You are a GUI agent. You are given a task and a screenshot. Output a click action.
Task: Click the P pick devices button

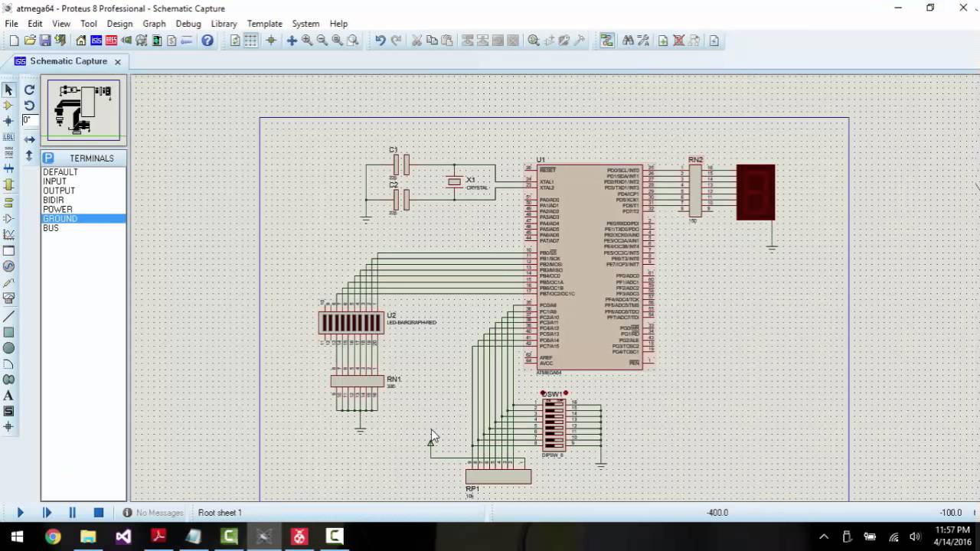coord(48,158)
